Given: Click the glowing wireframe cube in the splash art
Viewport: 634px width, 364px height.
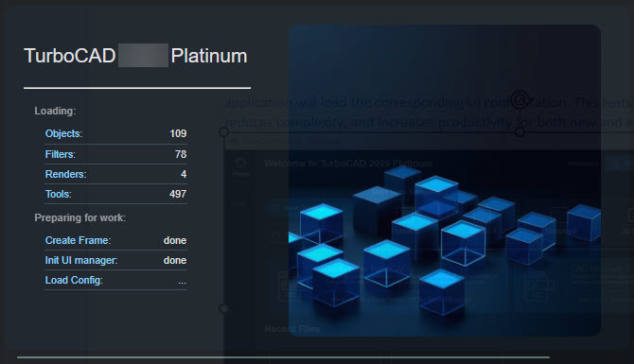Looking at the screenshot, I should [x=463, y=243].
